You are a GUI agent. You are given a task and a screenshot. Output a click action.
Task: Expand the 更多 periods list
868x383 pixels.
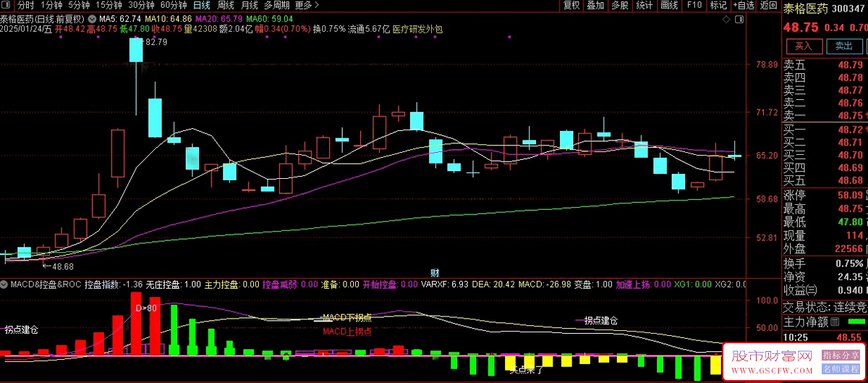pos(307,5)
